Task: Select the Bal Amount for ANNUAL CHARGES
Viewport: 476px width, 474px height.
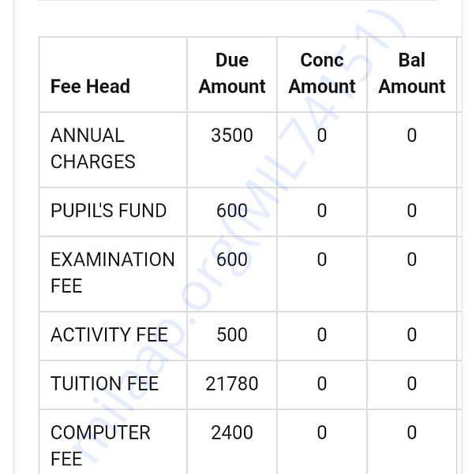Action: point(411,135)
